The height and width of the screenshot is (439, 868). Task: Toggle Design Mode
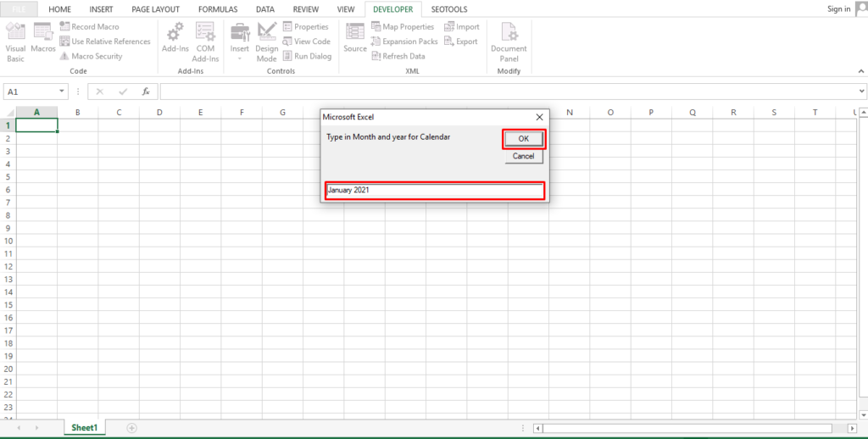click(266, 42)
